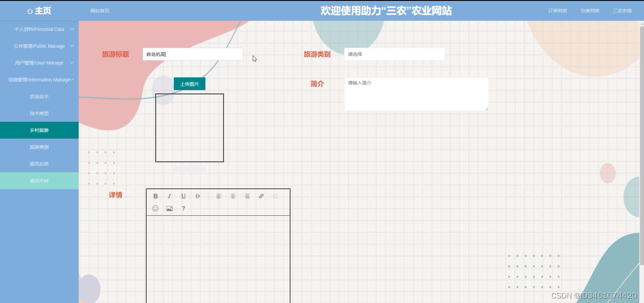Expand the 个人资料/Personal Data menu

click(x=39, y=29)
